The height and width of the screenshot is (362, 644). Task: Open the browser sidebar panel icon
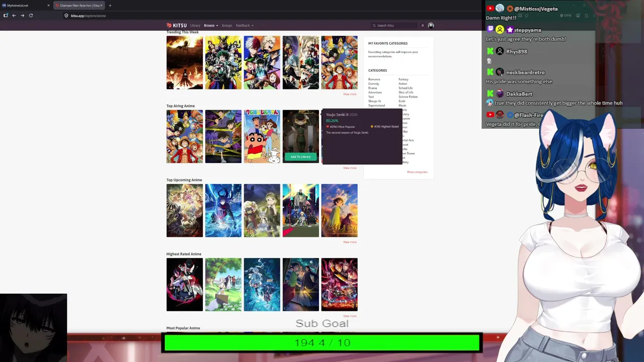coord(6,16)
